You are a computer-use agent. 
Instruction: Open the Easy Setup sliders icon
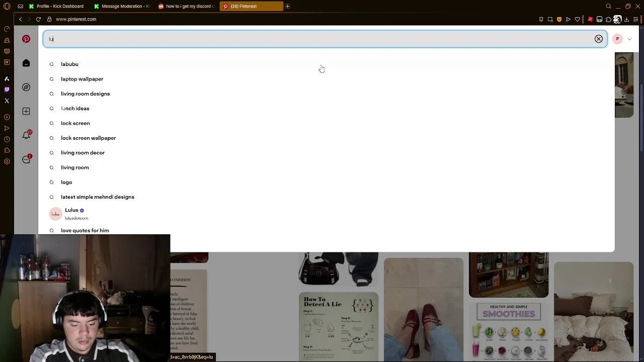pyautogui.click(x=635, y=19)
